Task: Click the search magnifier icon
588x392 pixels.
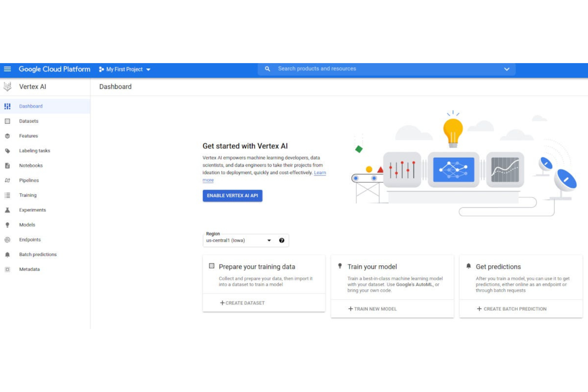Action: coord(267,69)
